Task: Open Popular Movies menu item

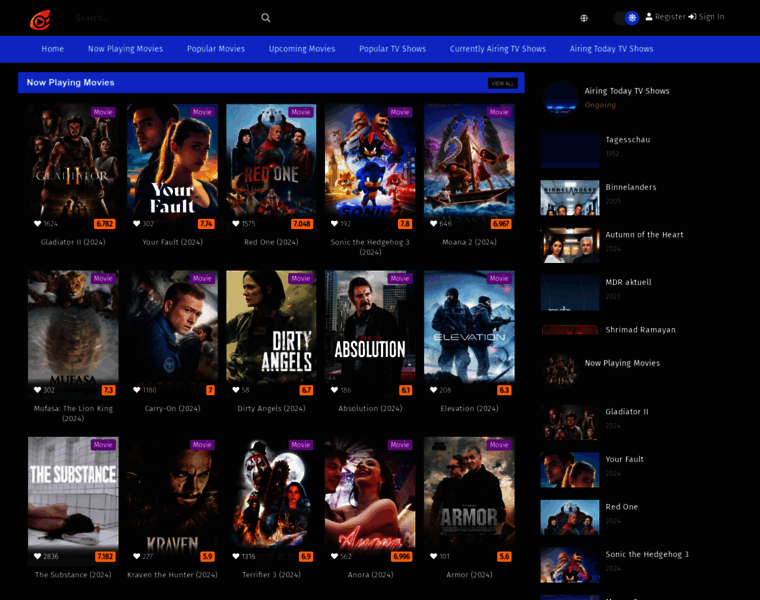Action: [x=216, y=48]
